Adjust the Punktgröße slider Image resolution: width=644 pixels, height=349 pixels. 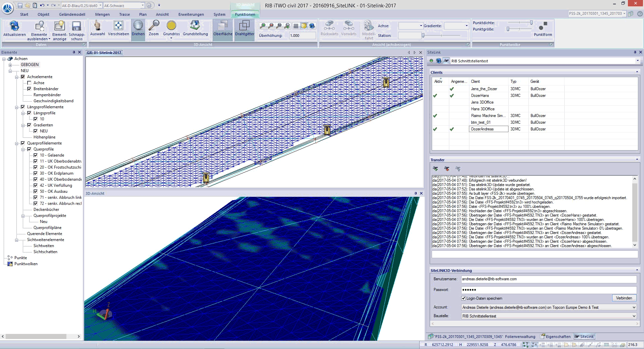click(x=508, y=29)
